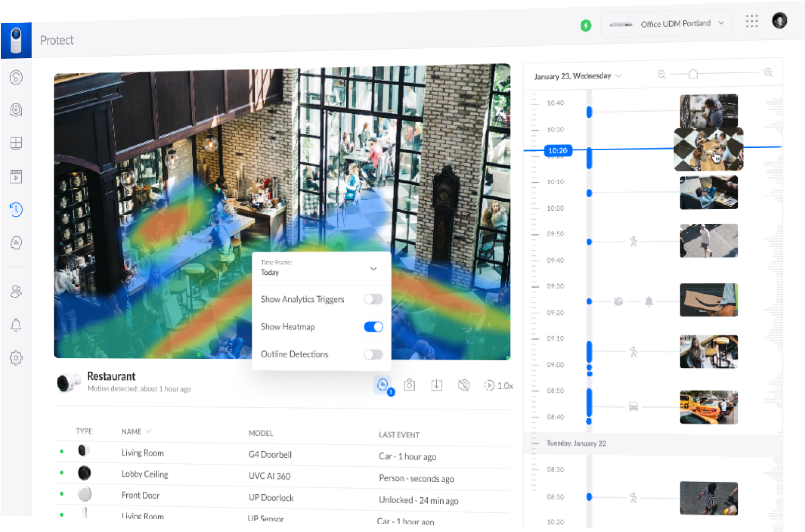Select the Lobby Ceiling camera row
The height and width of the screenshot is (532, 805).
tap(282, 475)
